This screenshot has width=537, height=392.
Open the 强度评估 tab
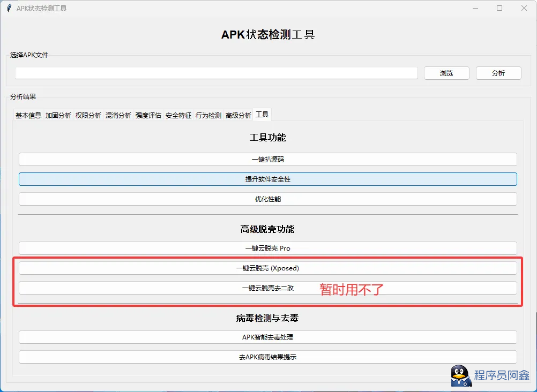click(148, 115)
